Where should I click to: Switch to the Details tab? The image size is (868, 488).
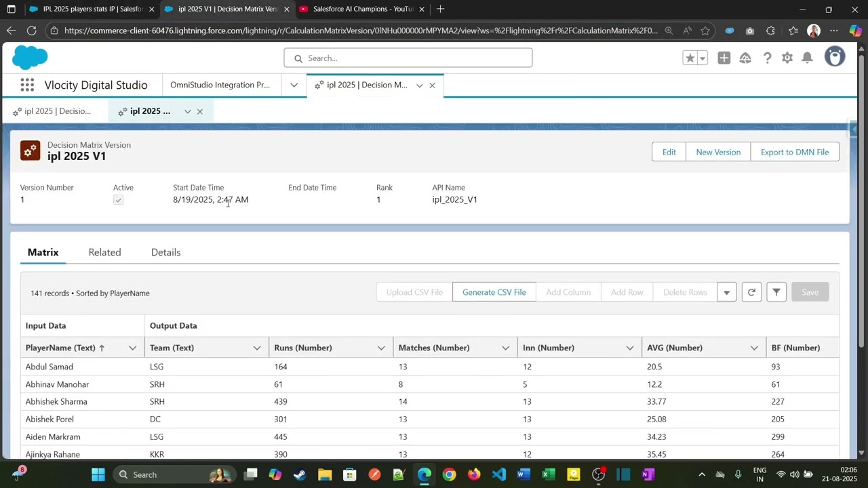point(165,252)
